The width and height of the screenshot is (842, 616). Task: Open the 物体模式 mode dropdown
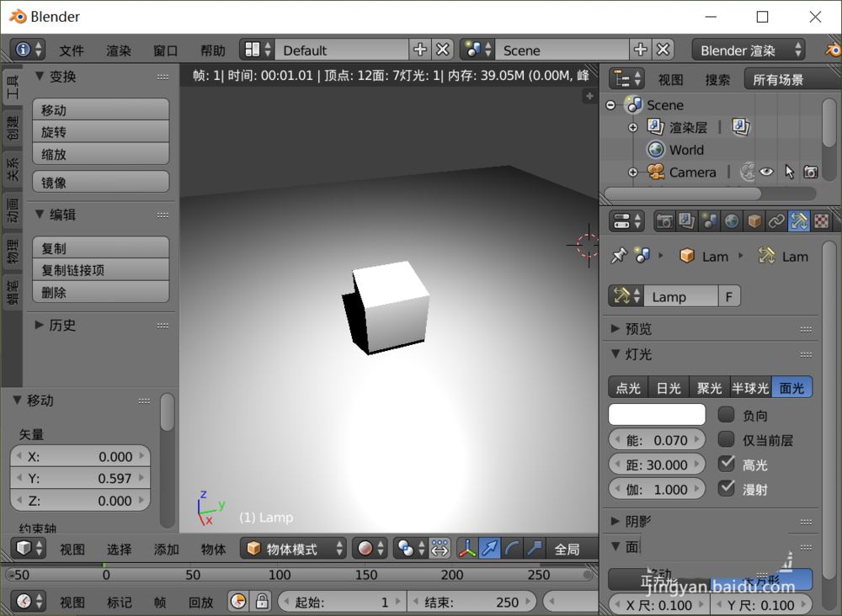point(293,548)
